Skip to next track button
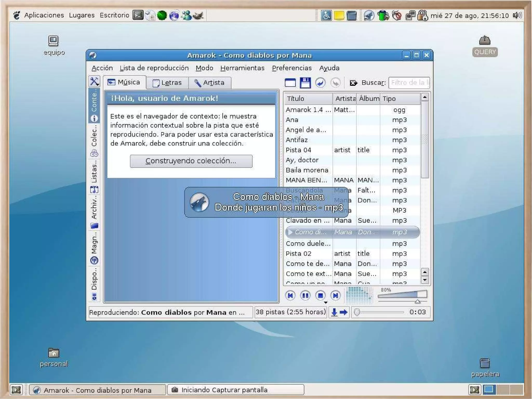 (x=335, y=296)
